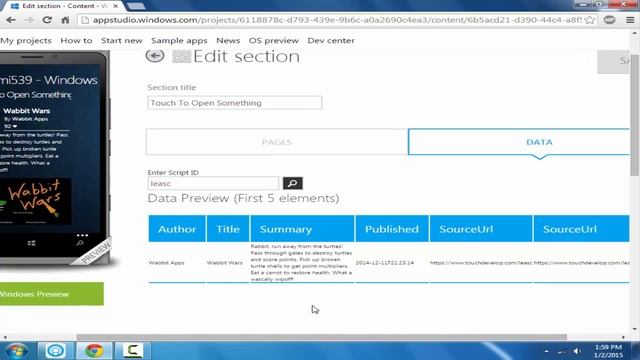Open Dev center in navigation
This screenshot has height=360, width=640.
tap(331, 40)
